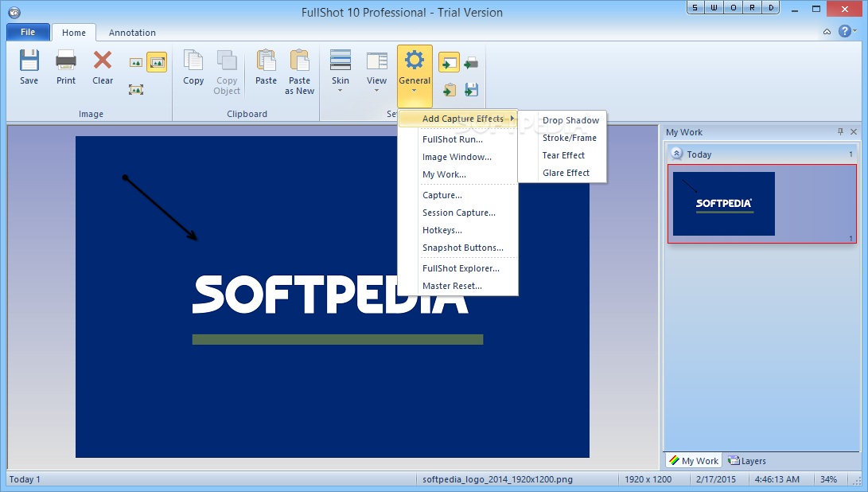Switch to the Annotation ribbon tab
Image resolution: width=868 pixels, height=492 pixels.
(x=132, y=33)
